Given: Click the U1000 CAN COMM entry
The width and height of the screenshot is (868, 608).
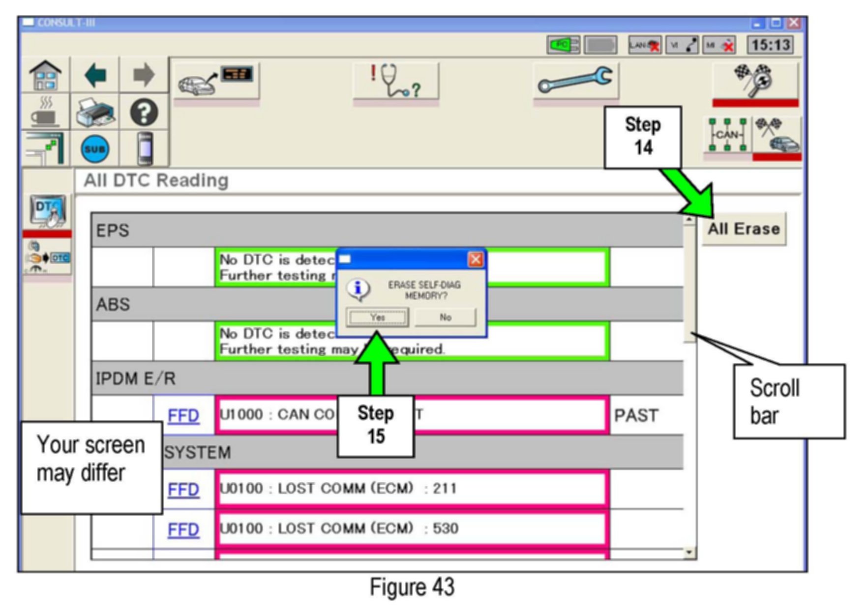Looking at the screenshot, I should pyautogui.click(x=412, y=415).
